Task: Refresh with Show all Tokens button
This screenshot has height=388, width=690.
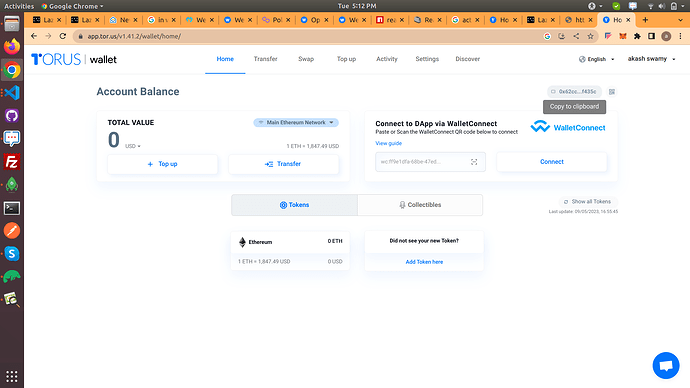Action: [587, 201]
